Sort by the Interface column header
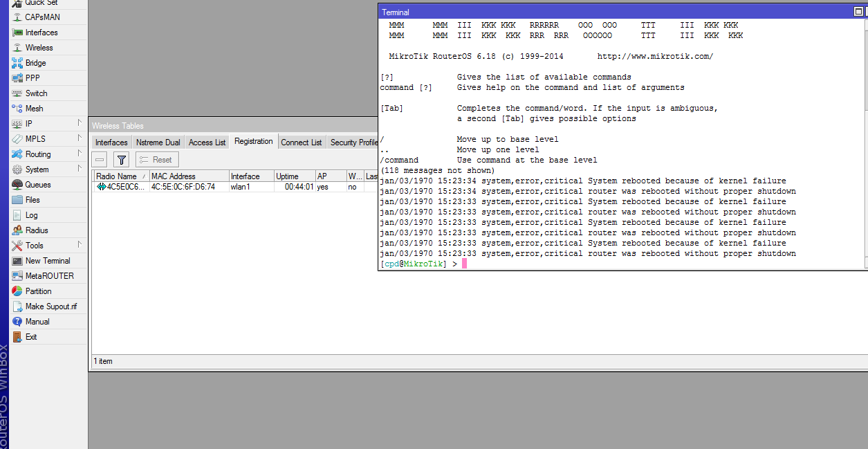 click(x=251, y=176)
